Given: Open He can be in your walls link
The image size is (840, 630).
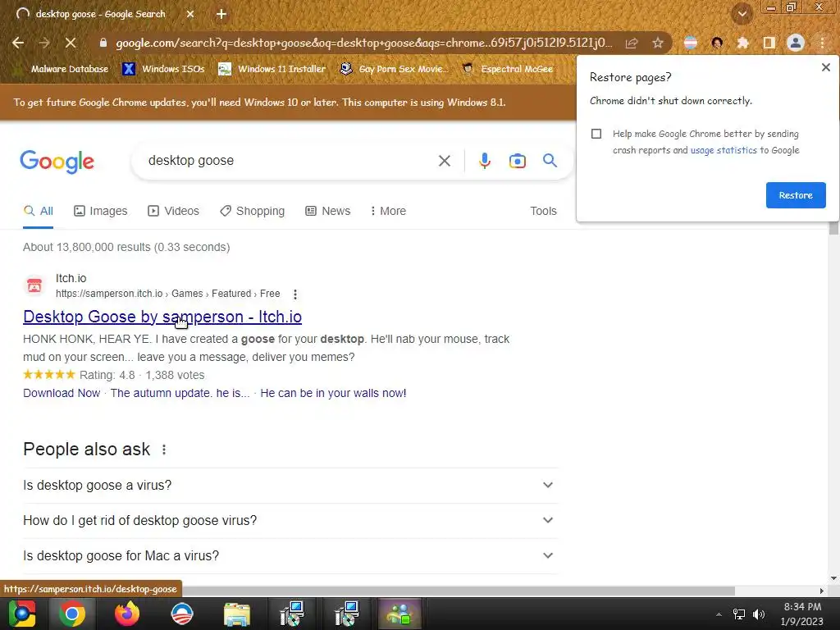Looking at the screenshot, I should (x=333, y=393).
